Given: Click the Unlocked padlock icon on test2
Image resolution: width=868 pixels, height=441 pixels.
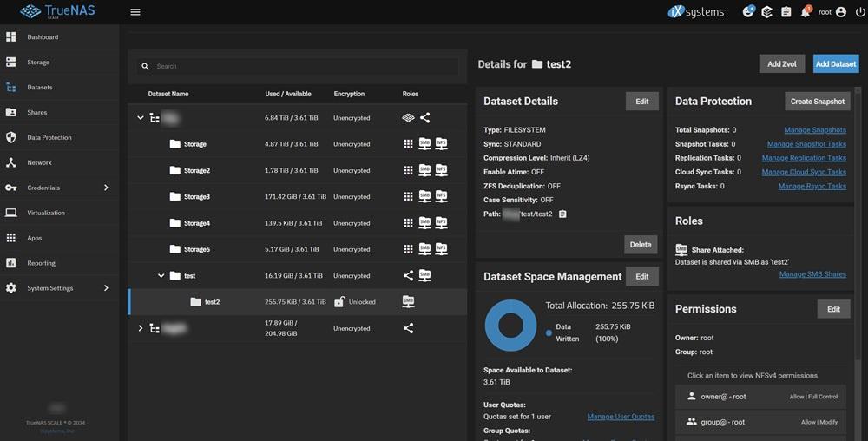Looking at the screenshot, I should coord(340,302).
